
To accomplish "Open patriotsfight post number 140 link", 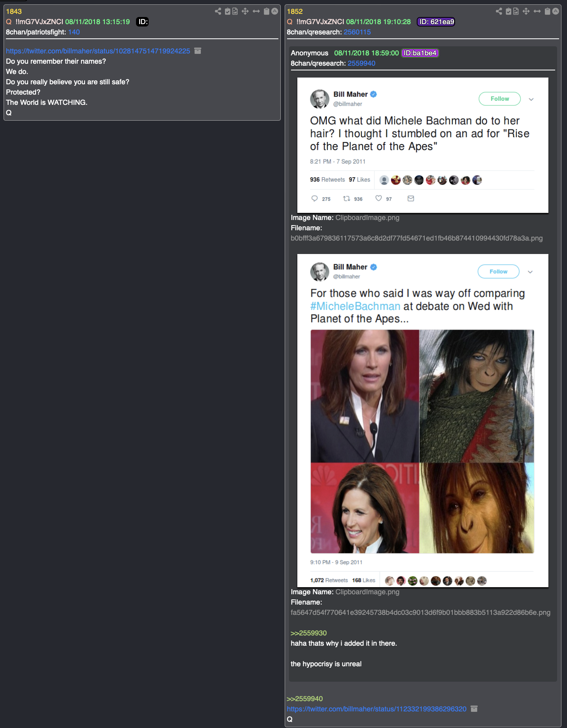I will [74, 32].
